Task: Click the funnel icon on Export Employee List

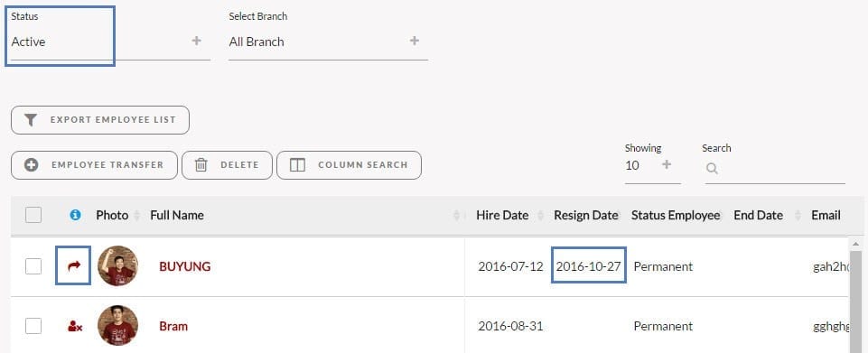Action: click(31, 120)
